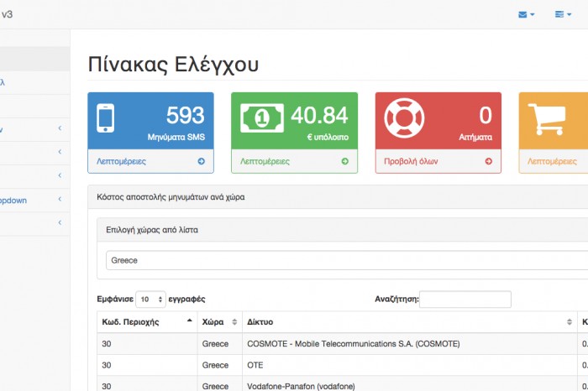Viewport: 588px width, 391px height.
Task: Click the blue arrow icon under Μηνύματα SMS
Action: coord(202,161)
